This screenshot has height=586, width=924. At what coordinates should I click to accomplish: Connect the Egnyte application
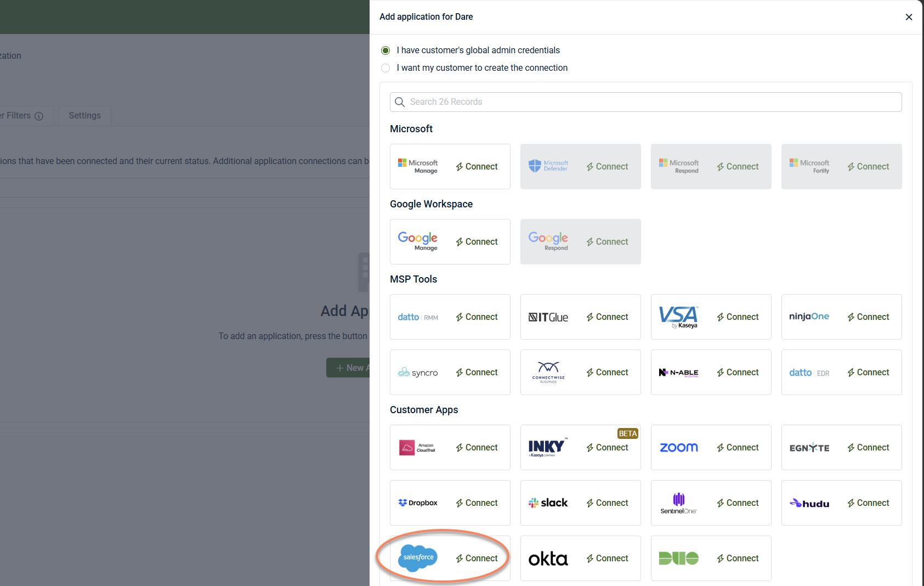click(x=868, y=448)
